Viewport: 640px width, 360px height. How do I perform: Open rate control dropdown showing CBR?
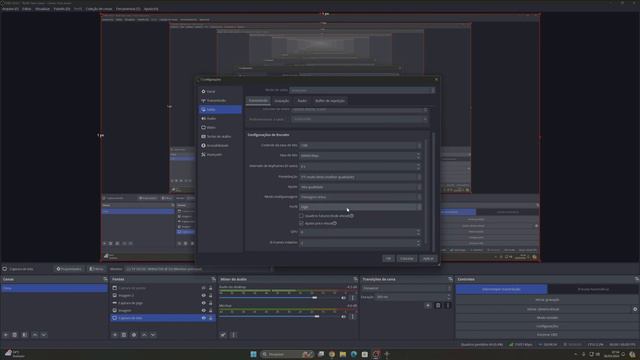[360, 145]
